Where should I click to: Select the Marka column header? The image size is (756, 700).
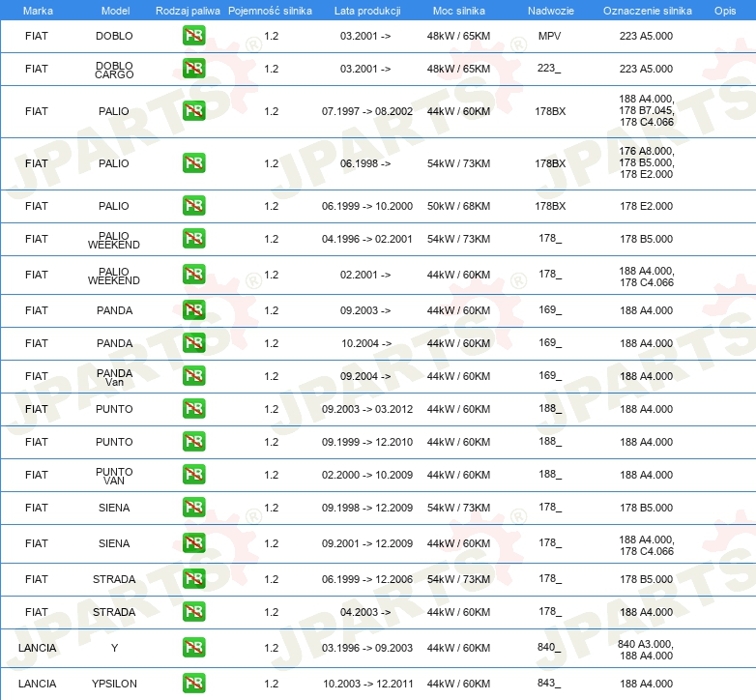coord(38,11)
